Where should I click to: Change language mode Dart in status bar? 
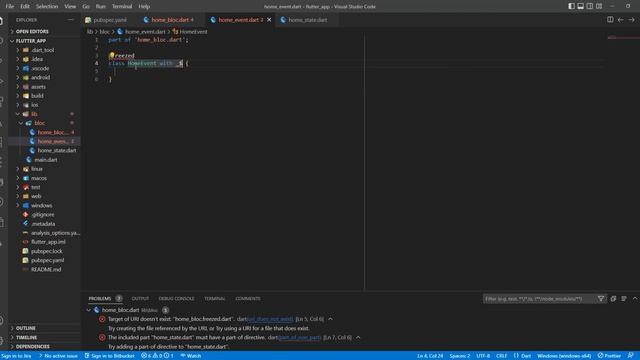[x=522, y=356]
